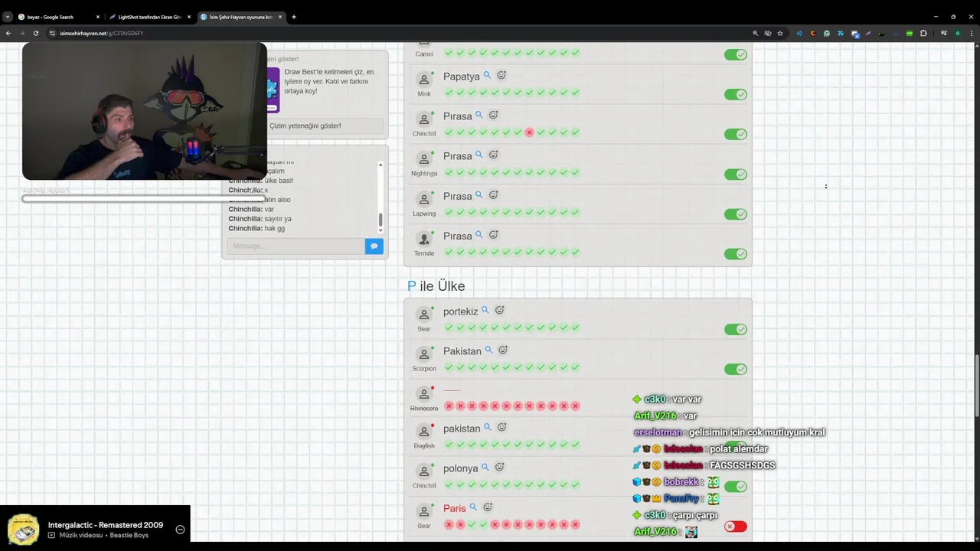Click the page vertical scrollbar

[x=976, y=387]
